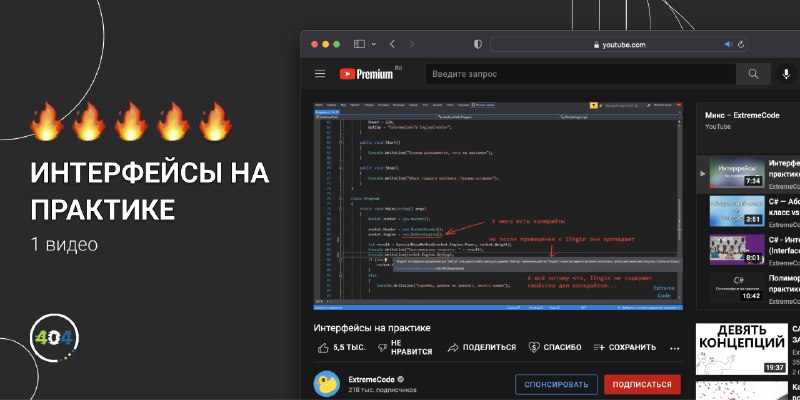This screenshot has width=800, height=400.
Task: Open the sidebar dropdown chevron
Action: [x=373, y=44]
